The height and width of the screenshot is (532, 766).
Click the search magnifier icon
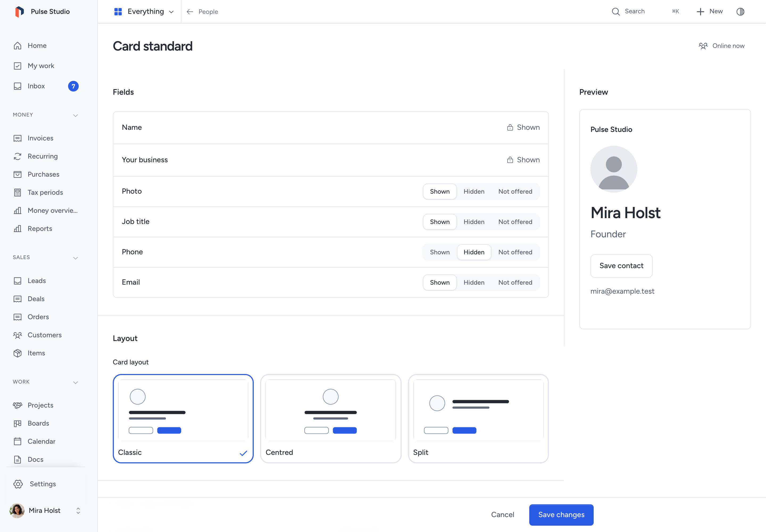tap(616, 12)
